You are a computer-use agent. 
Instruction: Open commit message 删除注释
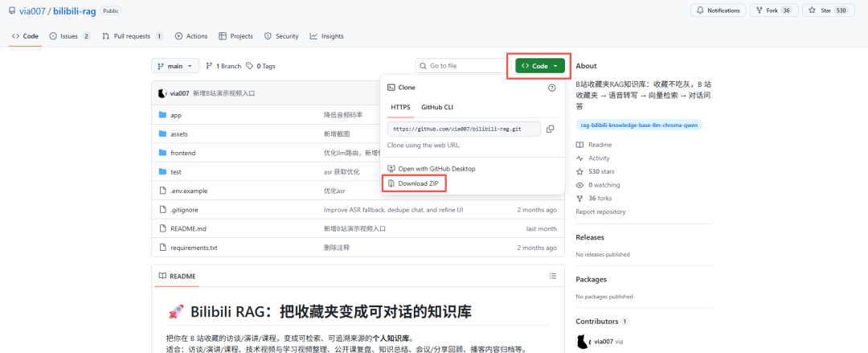[x=337, y=248]
